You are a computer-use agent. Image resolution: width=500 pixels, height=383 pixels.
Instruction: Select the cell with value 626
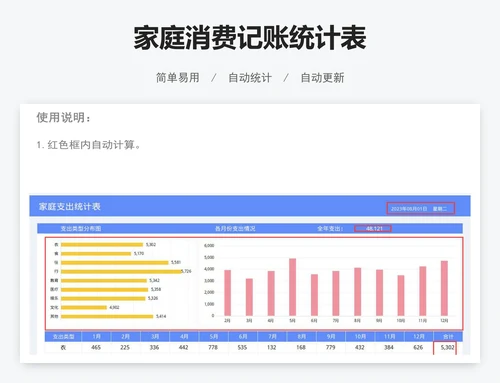tap(418, 347)
